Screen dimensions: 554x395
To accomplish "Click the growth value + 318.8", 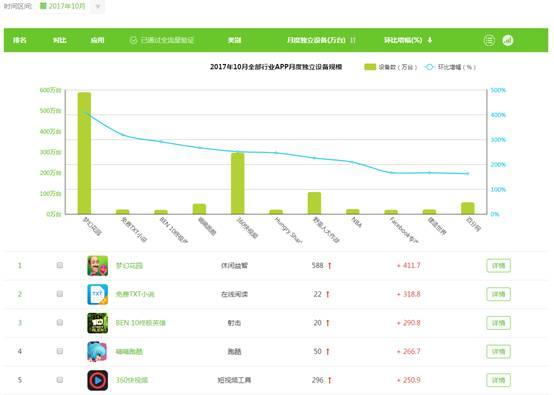I will click(x=409, y=294).
